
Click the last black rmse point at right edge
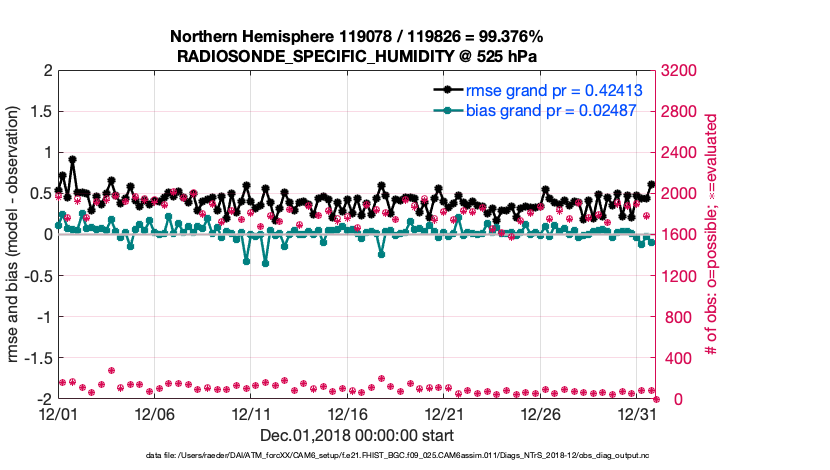[x=652, y=184]
